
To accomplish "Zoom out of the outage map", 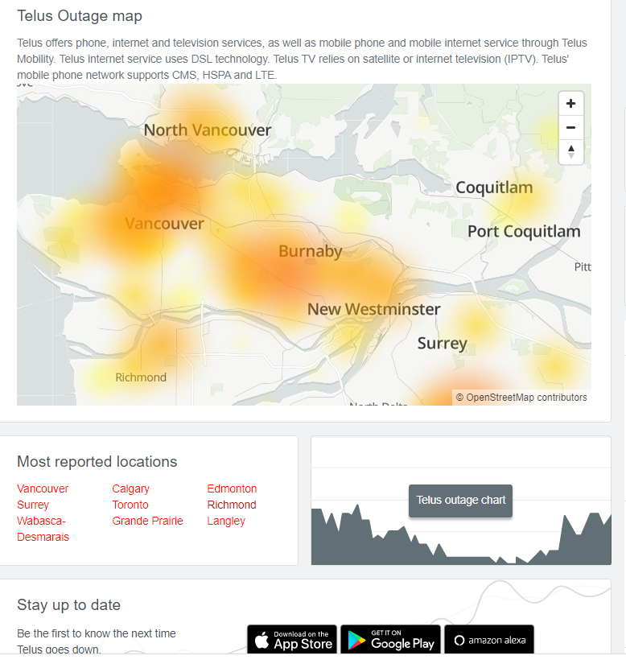I will 570,127.
